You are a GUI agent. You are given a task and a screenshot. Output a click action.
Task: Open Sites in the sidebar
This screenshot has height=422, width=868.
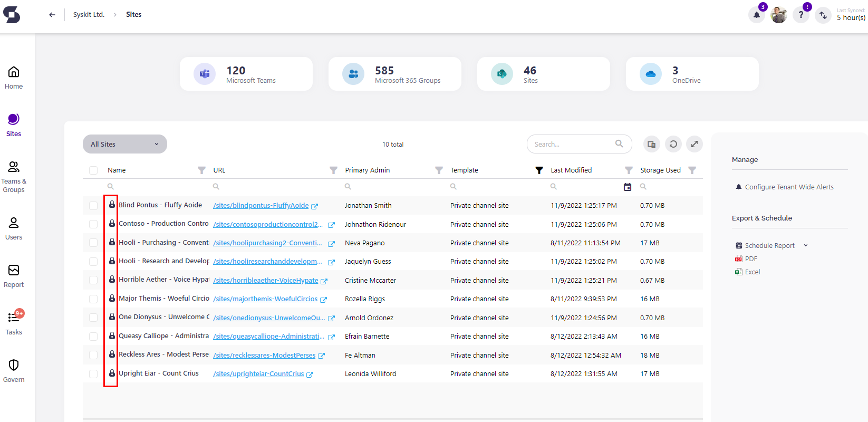pyautogui.click(x=14, y=125)
